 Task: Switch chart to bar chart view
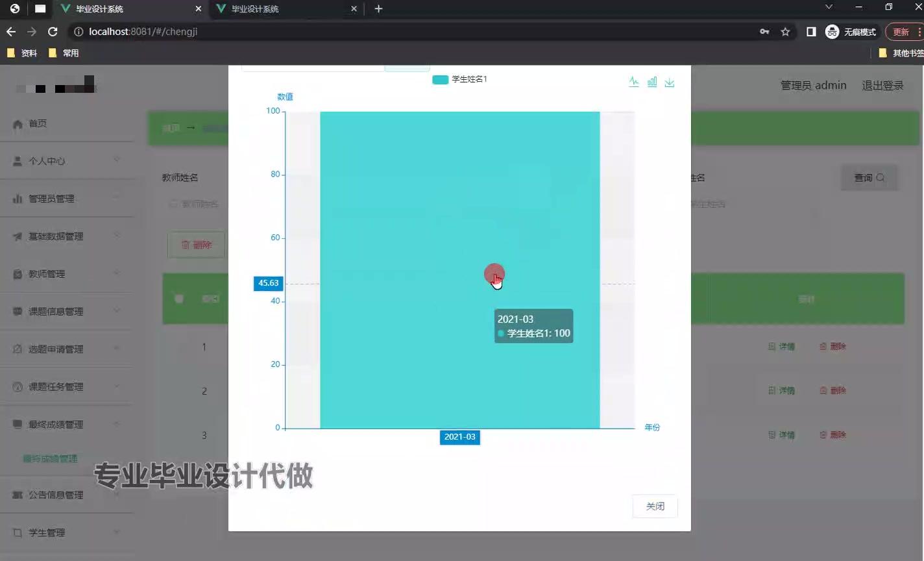coord(652,82)
